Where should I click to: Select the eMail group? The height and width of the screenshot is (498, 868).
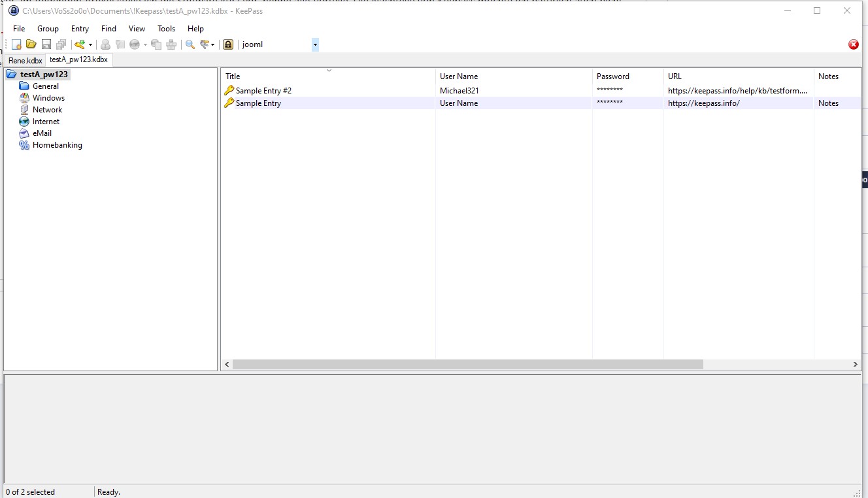[x=42, y=133]
